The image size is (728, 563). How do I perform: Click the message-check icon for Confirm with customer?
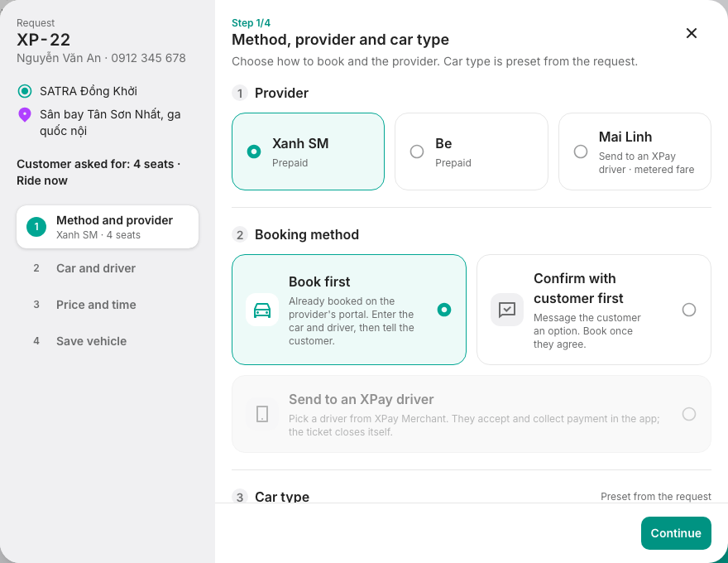[507, 310]
